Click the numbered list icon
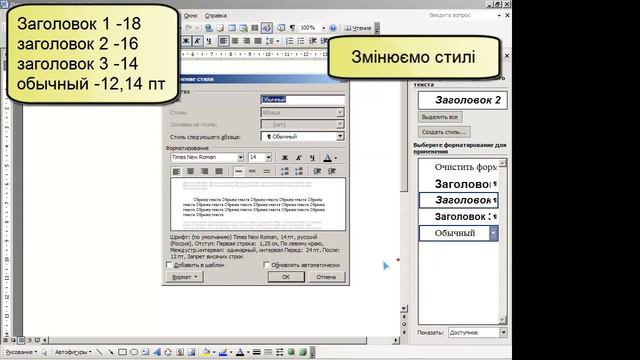 coord(289,41)
